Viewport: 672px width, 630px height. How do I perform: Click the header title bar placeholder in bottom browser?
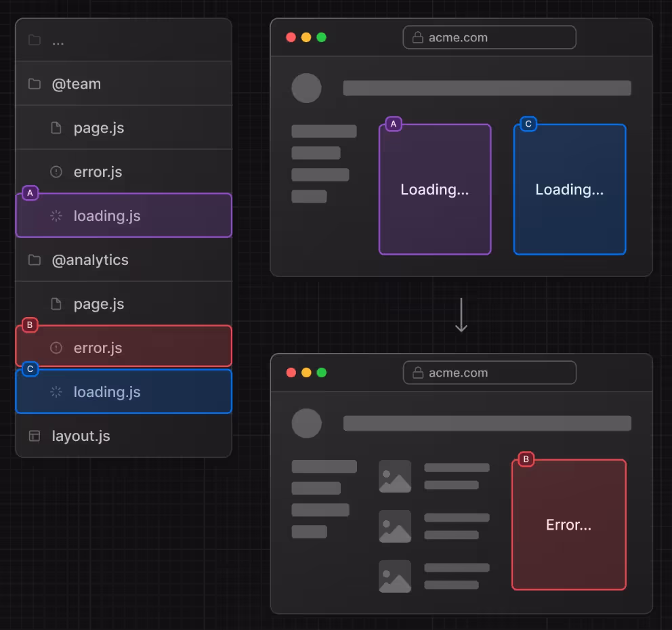pos(487,423)
